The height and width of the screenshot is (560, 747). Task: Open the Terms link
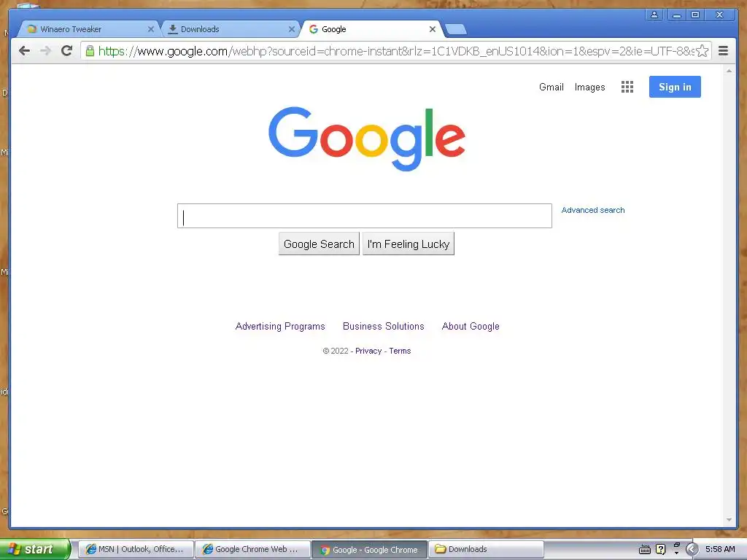400,351
